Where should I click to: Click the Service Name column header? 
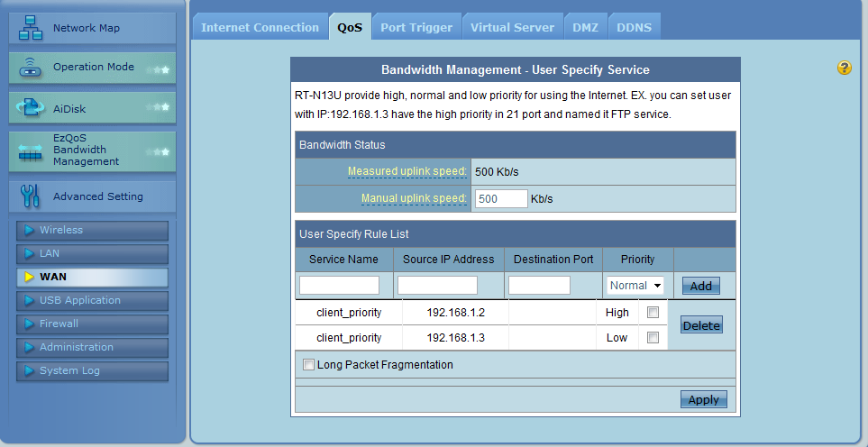[343, 260]
